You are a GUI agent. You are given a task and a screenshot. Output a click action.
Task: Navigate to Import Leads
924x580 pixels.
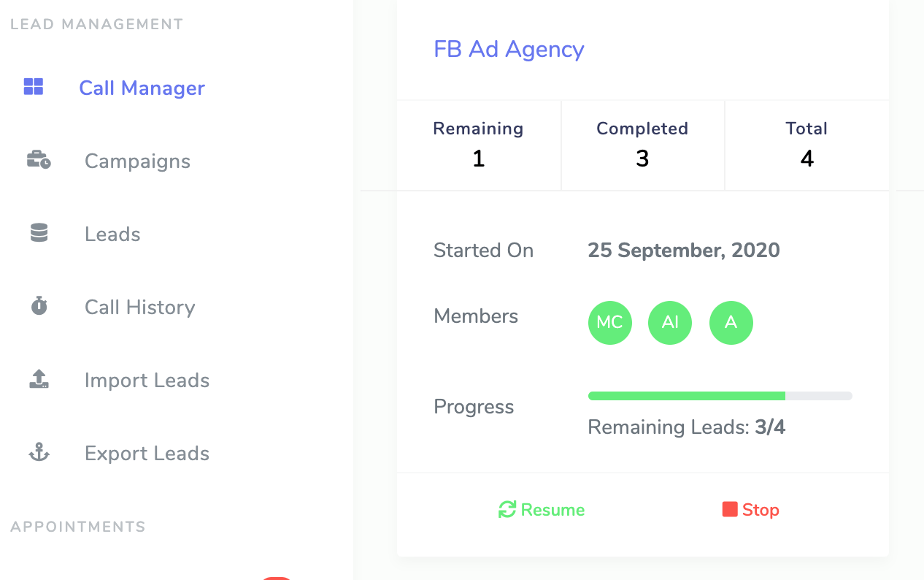point(147,381)
